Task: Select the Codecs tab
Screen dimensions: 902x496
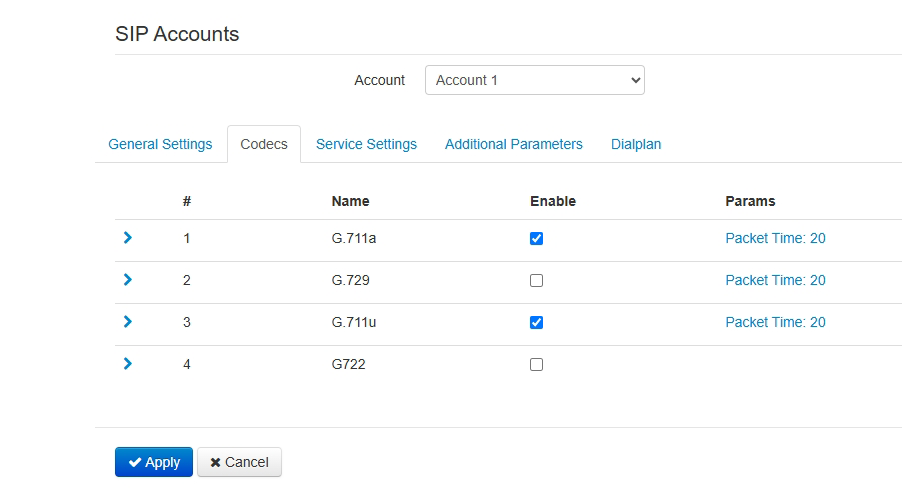Action: [264, 144]
